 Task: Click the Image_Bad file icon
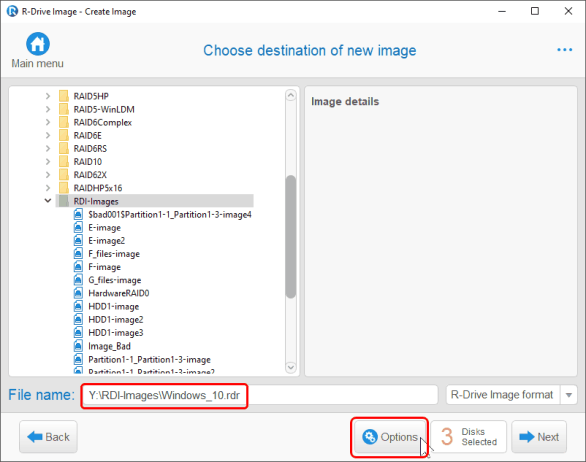point(78,346)
